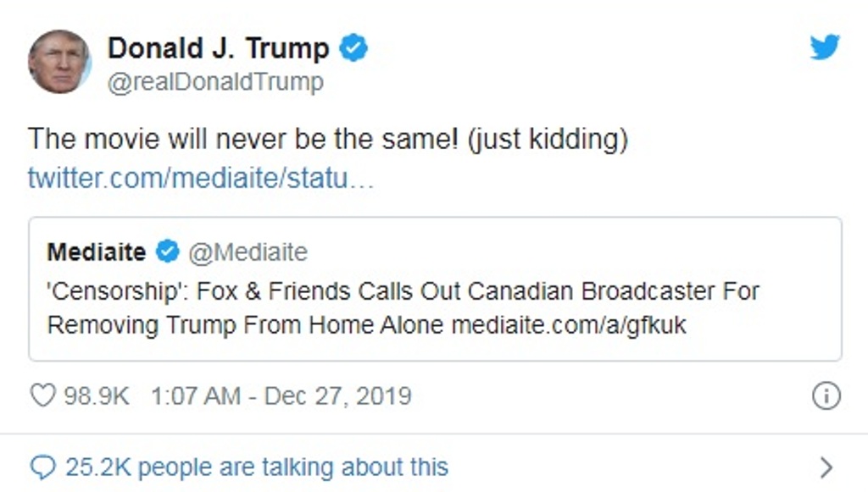This screenshot has width=868, height=492.
Task: Click the blue speech bubble reply icon
Action: (42, 466)
